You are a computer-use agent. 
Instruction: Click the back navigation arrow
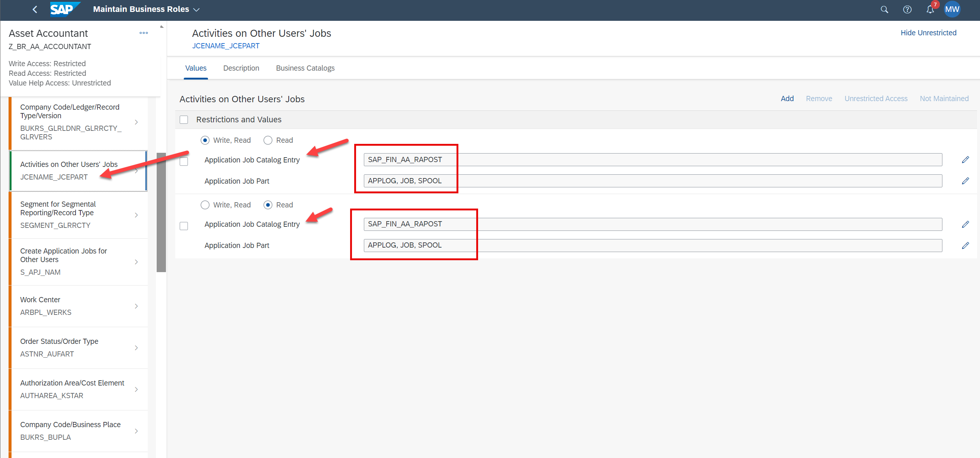coord(35,10)
